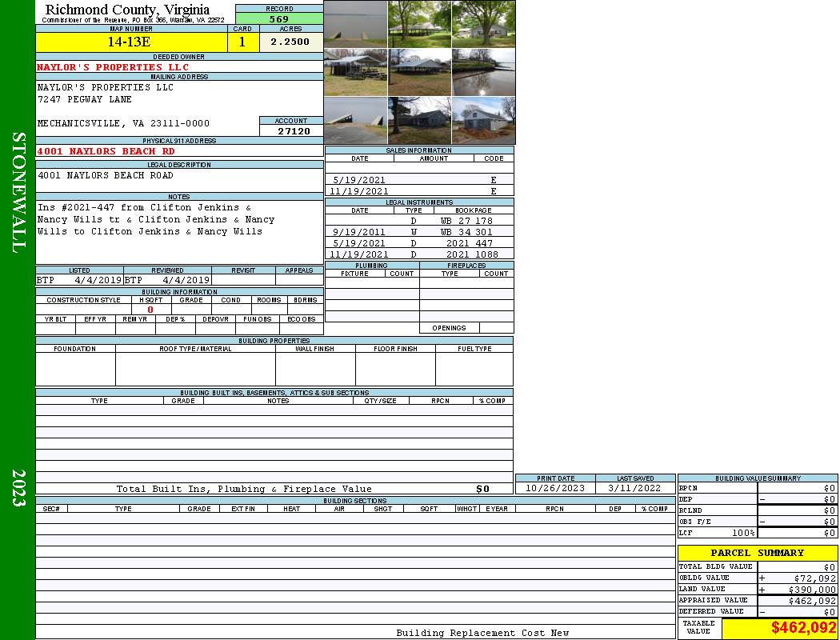Open the top-right house behind tree photo
This screenshot has height=640, width=840.
click(483, 24)
